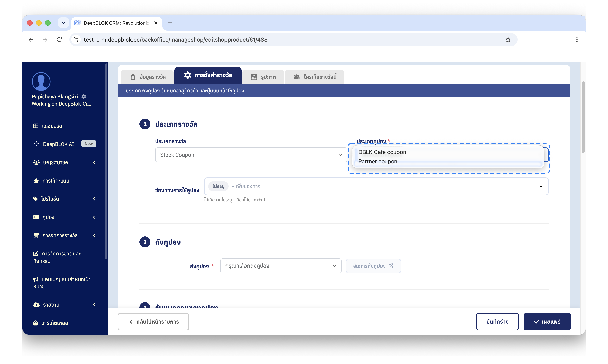Go back in browser history

[x=31, y=40]
